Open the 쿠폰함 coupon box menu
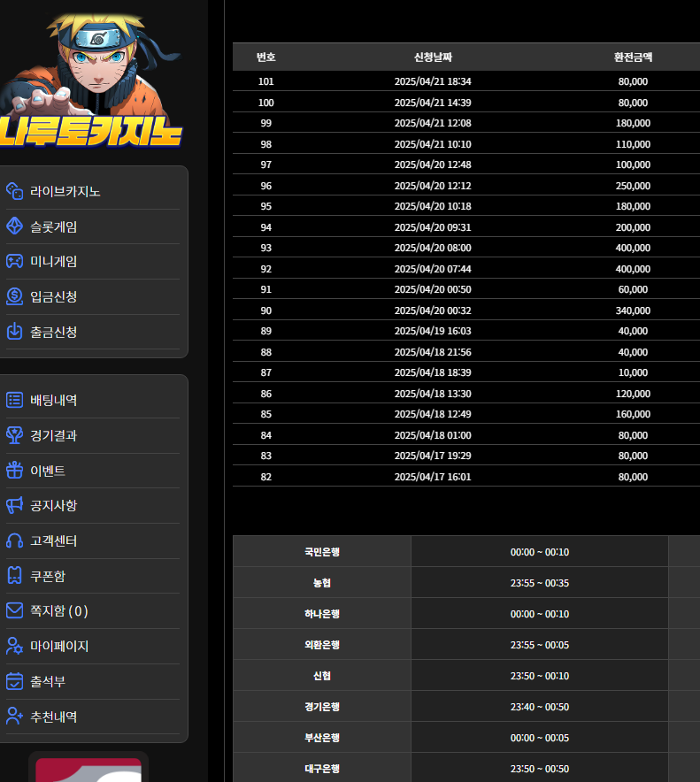The height and width of the screenshot is (782, 700). point(48,576)
